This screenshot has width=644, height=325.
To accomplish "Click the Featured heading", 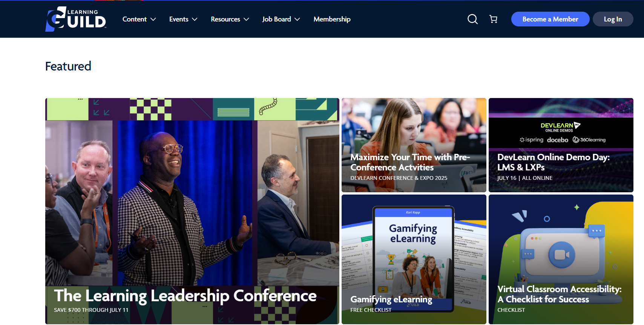I will (68, 66).
